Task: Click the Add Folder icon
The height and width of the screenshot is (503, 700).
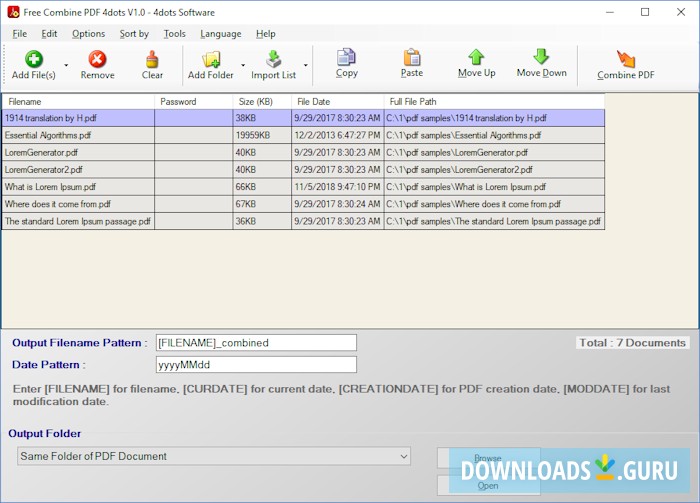Action: point(211,59)
